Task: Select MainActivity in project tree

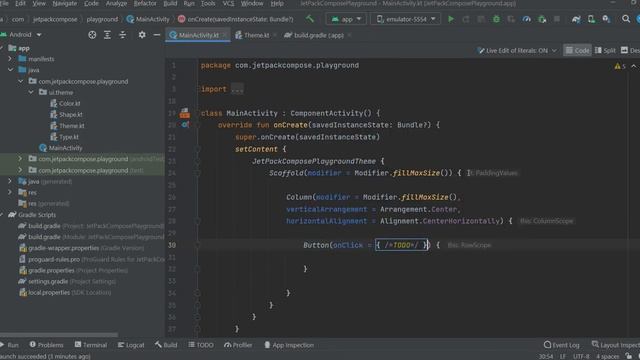Action: tap(61, 148)
